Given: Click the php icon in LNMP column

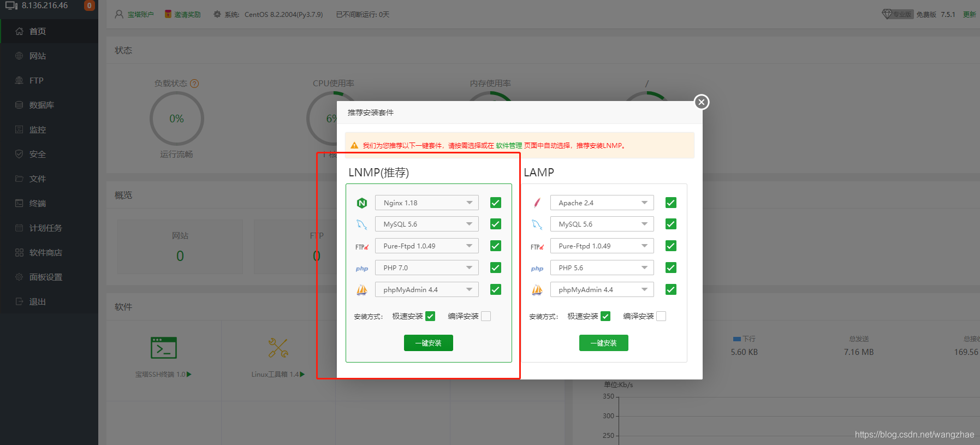Looking at the screenshot, I should 362,269.
